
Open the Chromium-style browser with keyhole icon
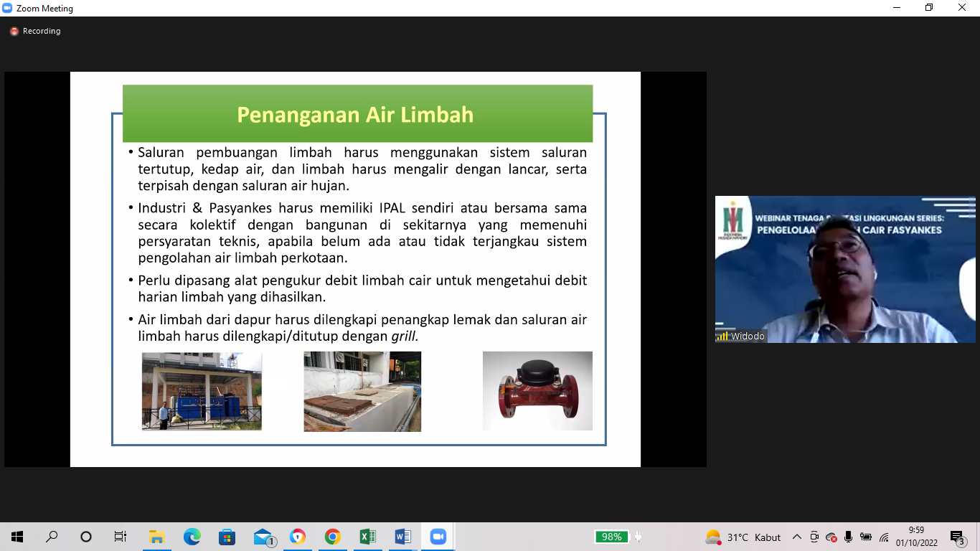(297, 537)
